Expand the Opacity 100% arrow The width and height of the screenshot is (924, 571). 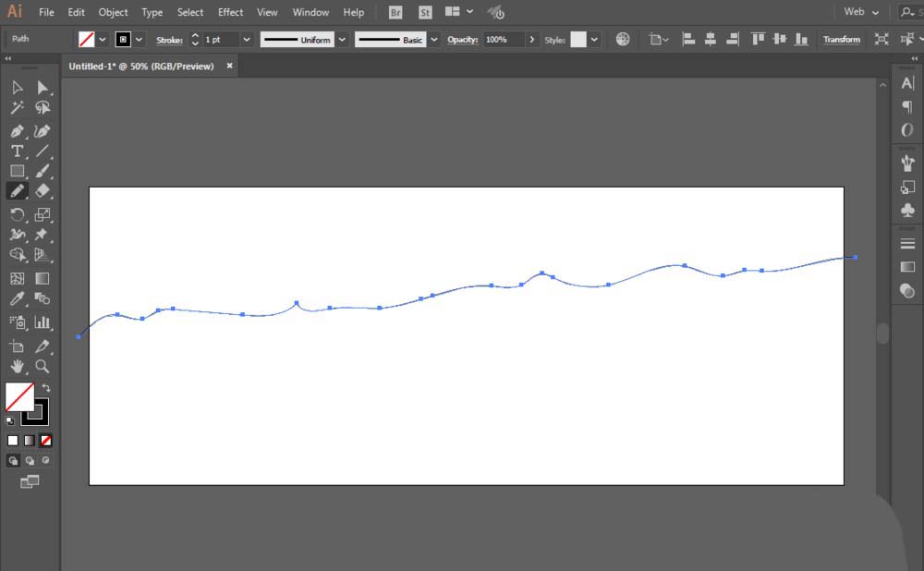[531, 40]
